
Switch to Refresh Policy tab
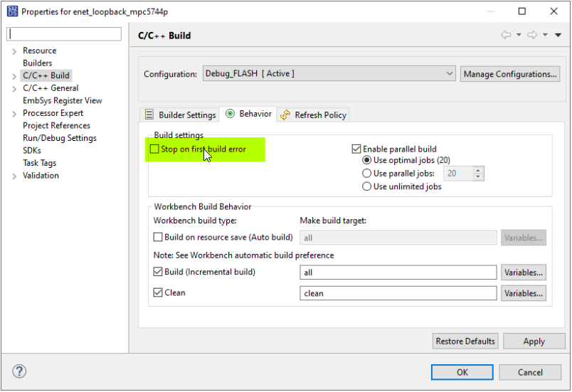tap(313, 115)
